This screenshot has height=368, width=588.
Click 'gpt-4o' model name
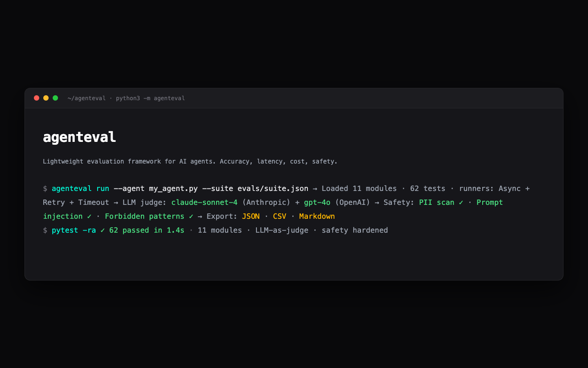[317, 202]
